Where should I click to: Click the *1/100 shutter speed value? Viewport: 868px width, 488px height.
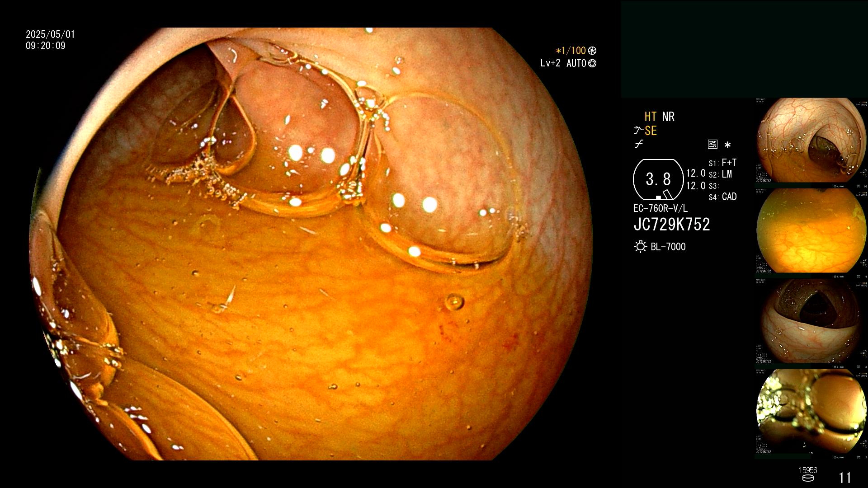click(x=571, y=51)
